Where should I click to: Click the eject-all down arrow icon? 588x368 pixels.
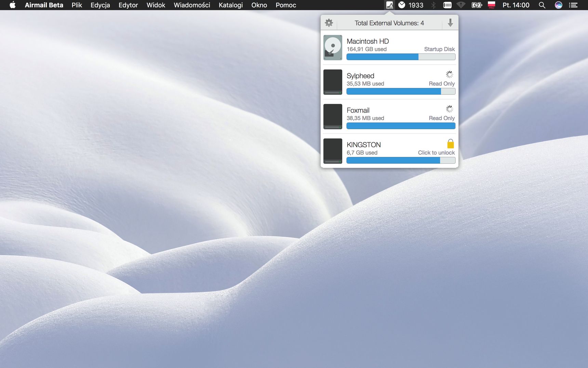450,23
